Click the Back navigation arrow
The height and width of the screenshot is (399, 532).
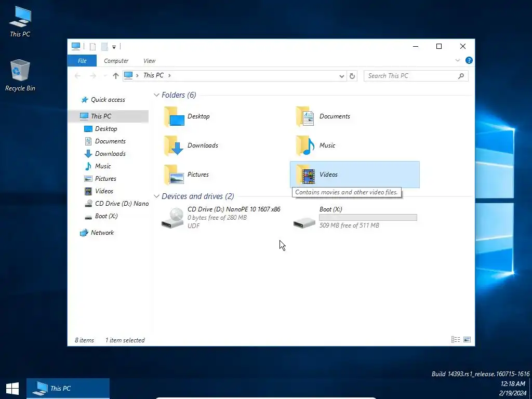(78, 76)
